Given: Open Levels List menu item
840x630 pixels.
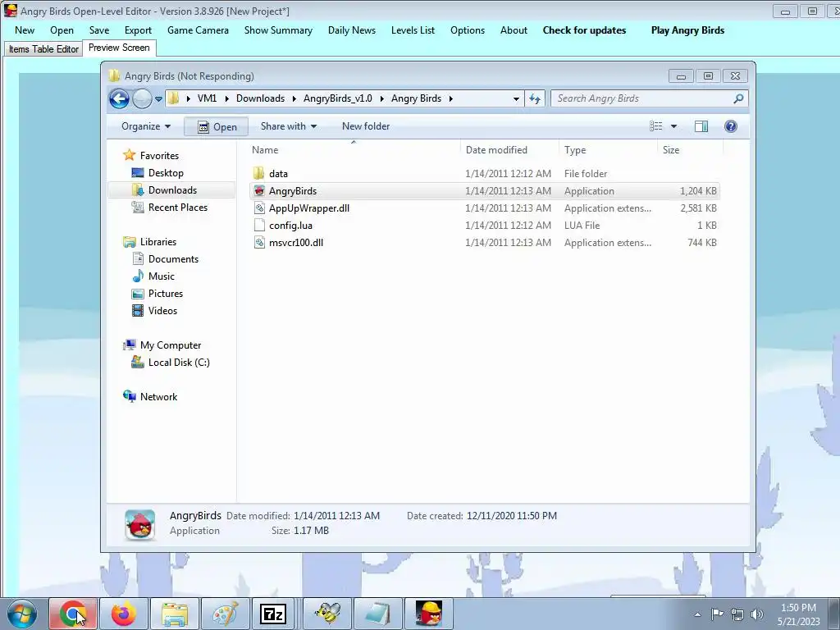Looking at the screenshot, I should tap(413, 30).
